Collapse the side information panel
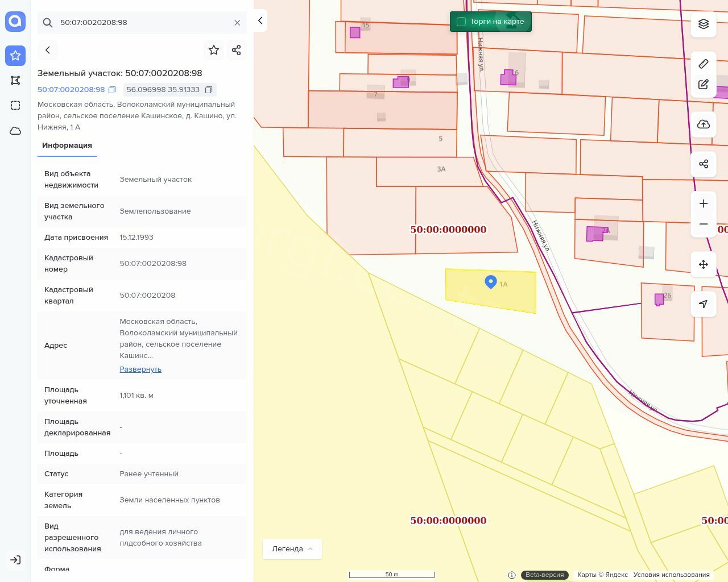 [260, 20]
